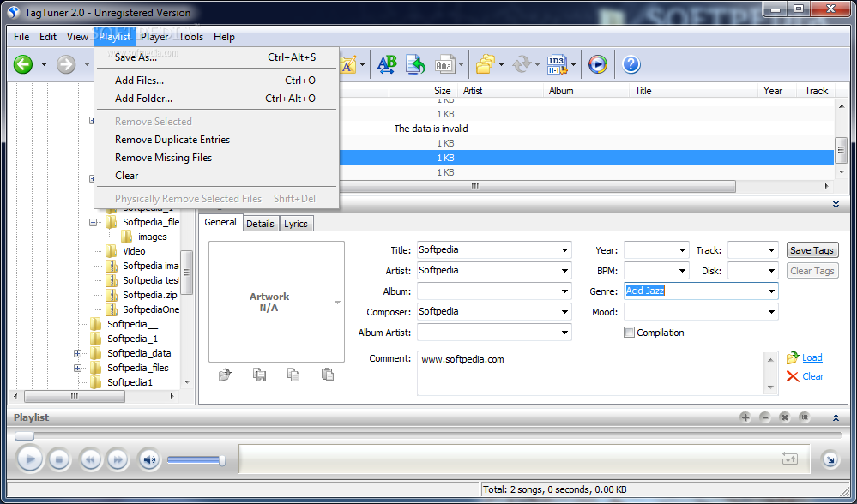
Task: Click the load artwork from file icon
Action: (225, 375)
